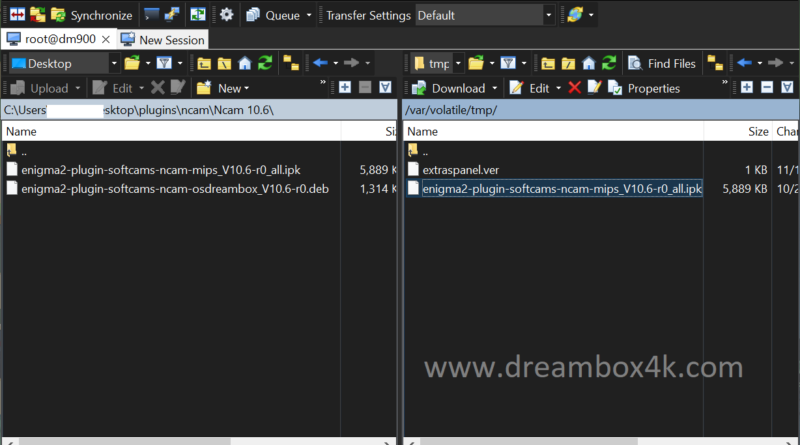Click Select All icon in local panel
Screen dimensions: 800x445
pyautogui.click(x=385, y=87)
